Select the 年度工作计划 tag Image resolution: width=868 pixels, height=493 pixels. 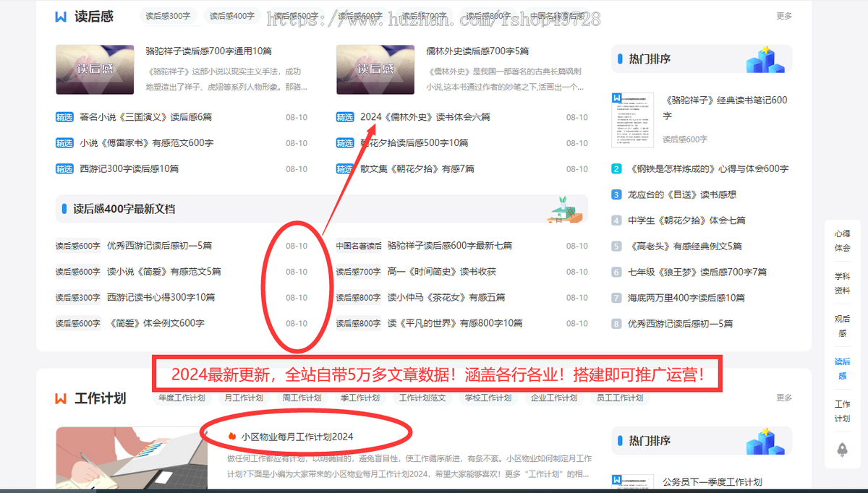pyautogui.click(x=182, y=398)
